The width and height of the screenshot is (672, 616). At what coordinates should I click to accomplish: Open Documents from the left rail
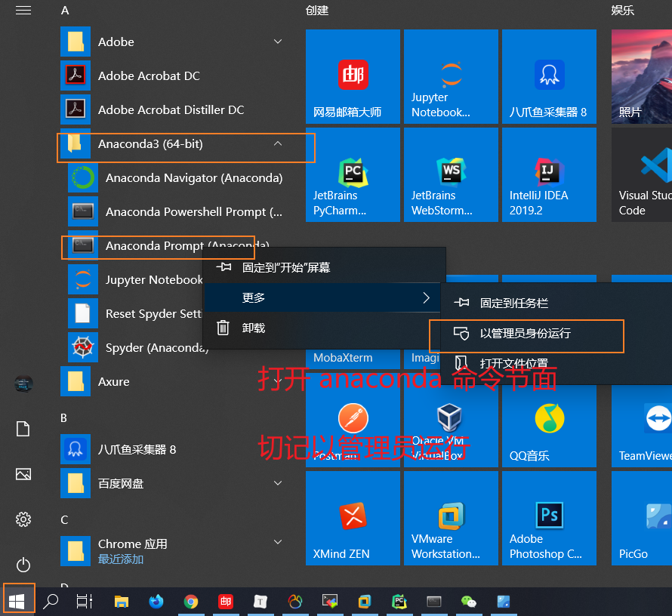click(23, 429)
